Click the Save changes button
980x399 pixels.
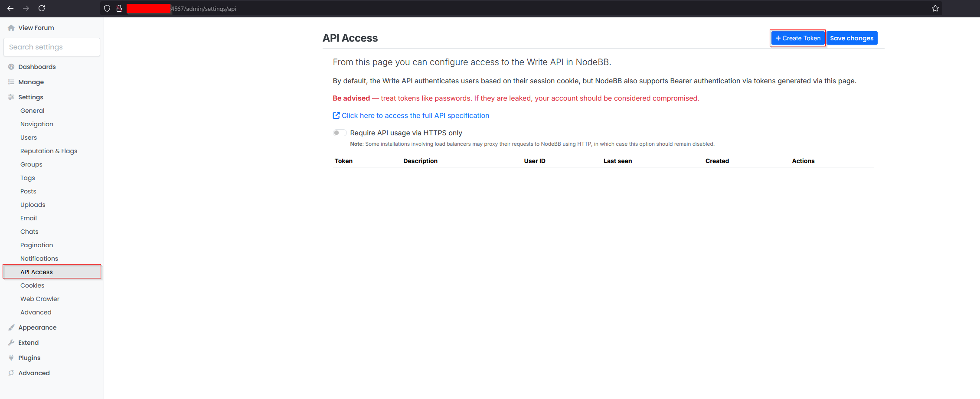852,38
